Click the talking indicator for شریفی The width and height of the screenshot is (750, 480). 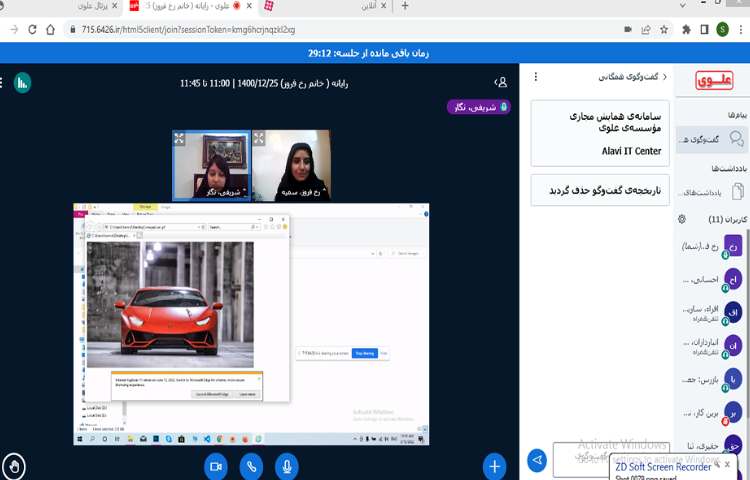click(x=478, y=106)
